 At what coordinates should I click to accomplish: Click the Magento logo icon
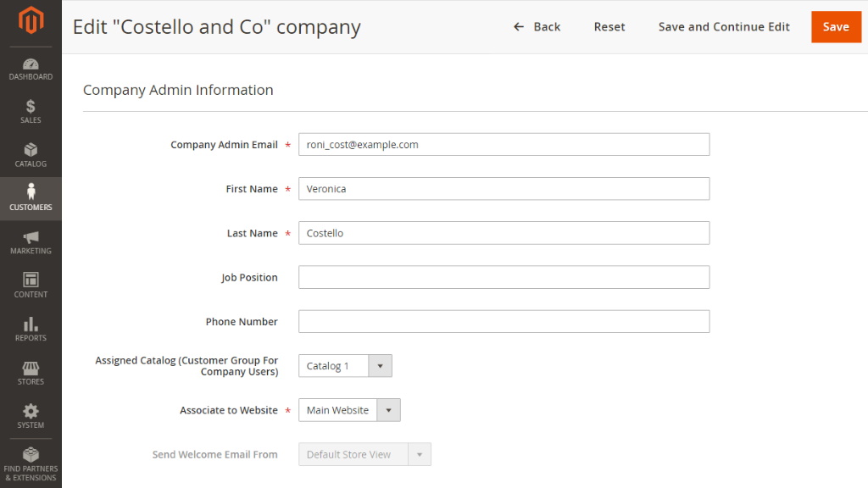pos(31,22)
